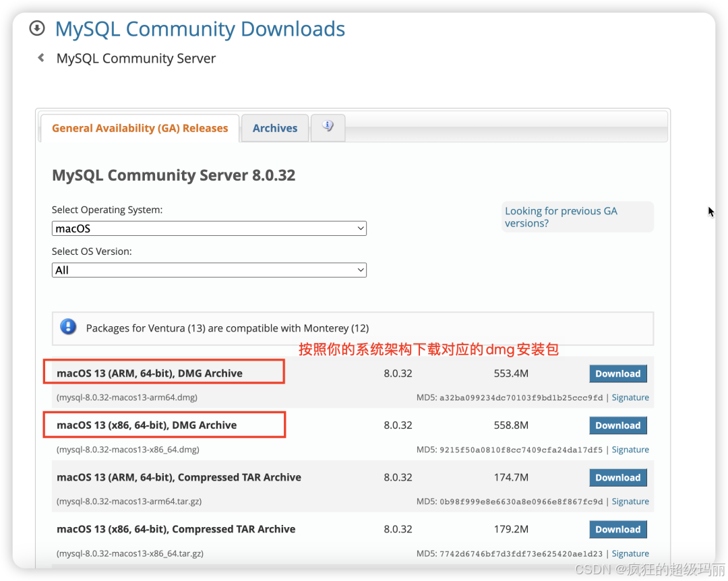The height and width of the screenshot is (581, 728).
Task: Download the macOS 13 ARM DMG Archive
Action: click(618, 374)
